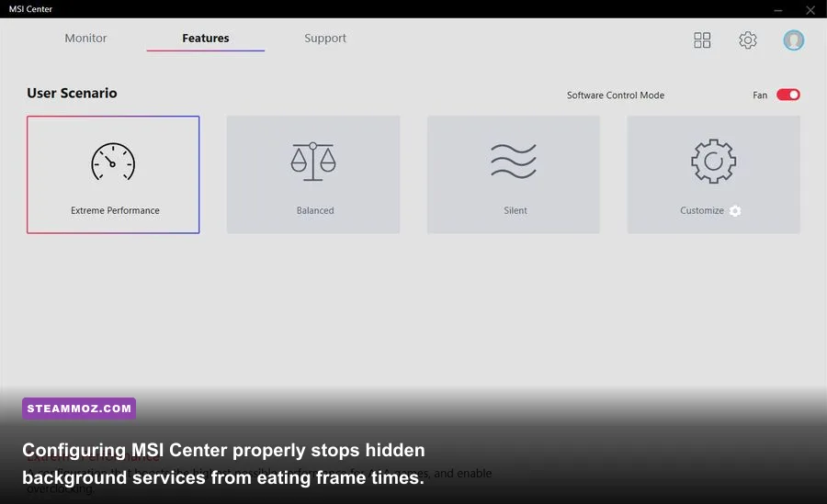Select the Silent scenario card
Viewport: 827px width, 504px height.
tap(513, 174)
